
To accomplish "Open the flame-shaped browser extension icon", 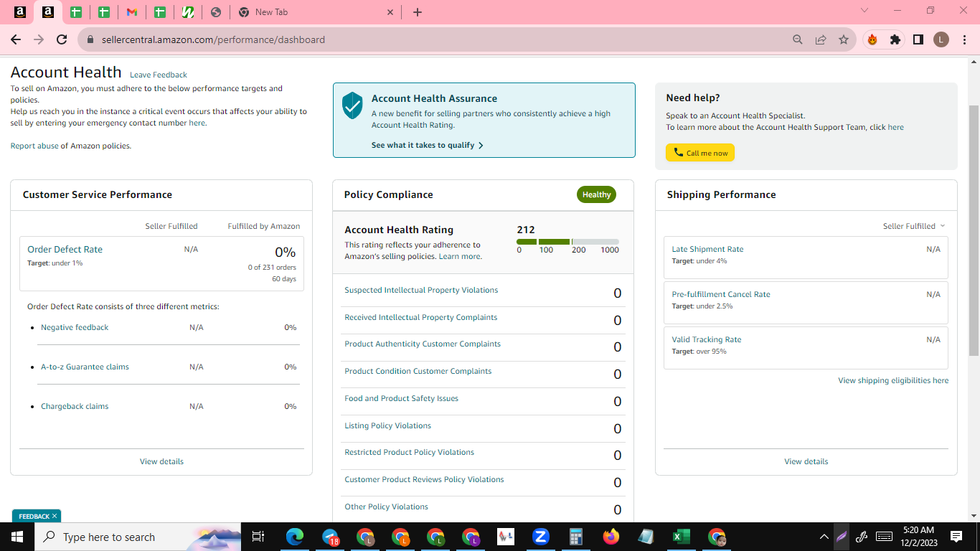I will [x=872, y=39].
